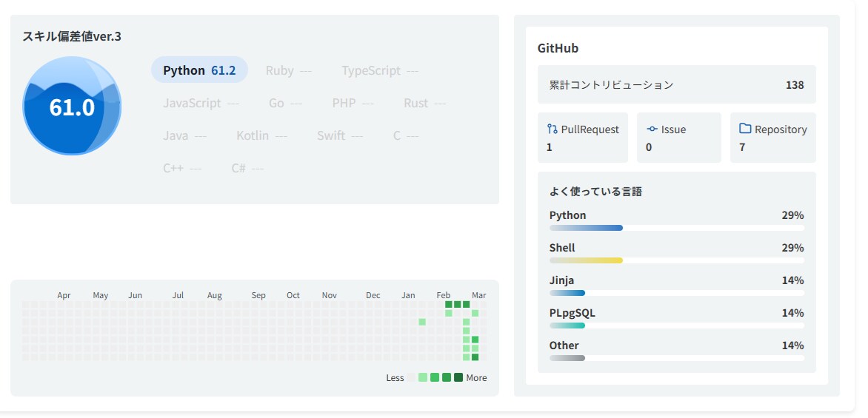Click the Repository count card
868x418 pixels.
[x=772, y=138]
